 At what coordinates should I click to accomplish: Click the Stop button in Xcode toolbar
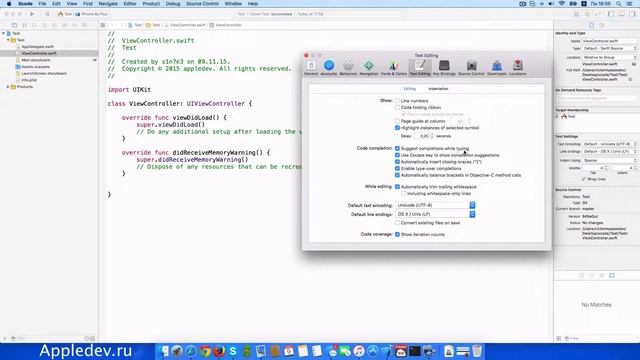pos(47,14)
